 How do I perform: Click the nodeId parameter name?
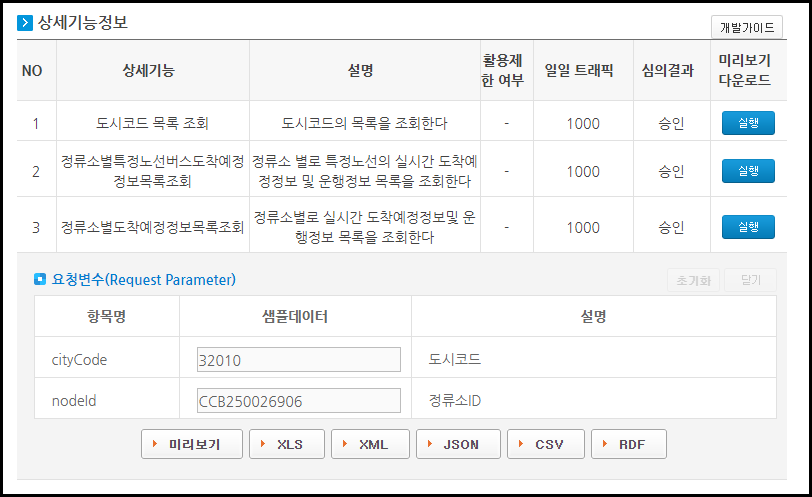[74, 401]
